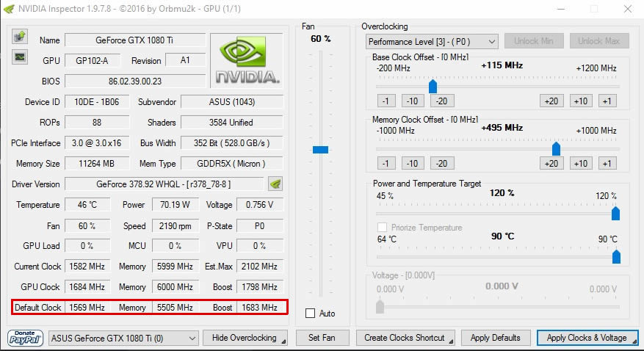Click the Current Clock value 1582 MHz
Viewport: 644px width, 351px height.
[x=87, y=266]
